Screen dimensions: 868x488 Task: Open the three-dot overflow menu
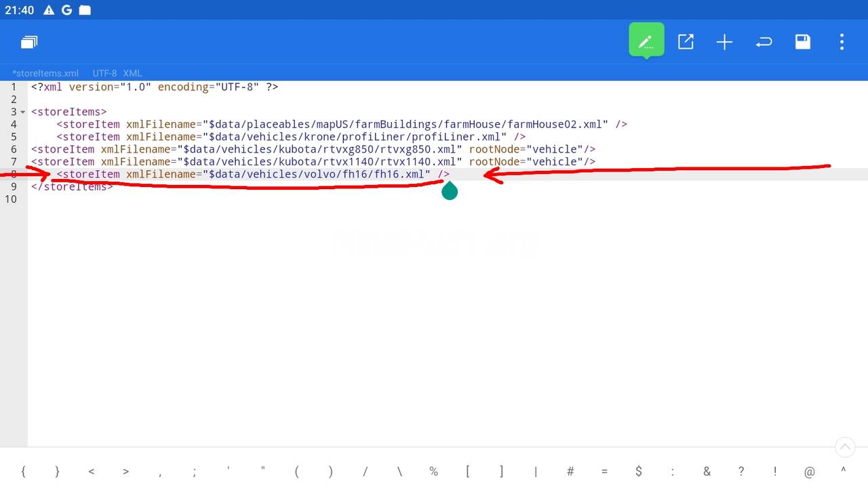point(842,42)
